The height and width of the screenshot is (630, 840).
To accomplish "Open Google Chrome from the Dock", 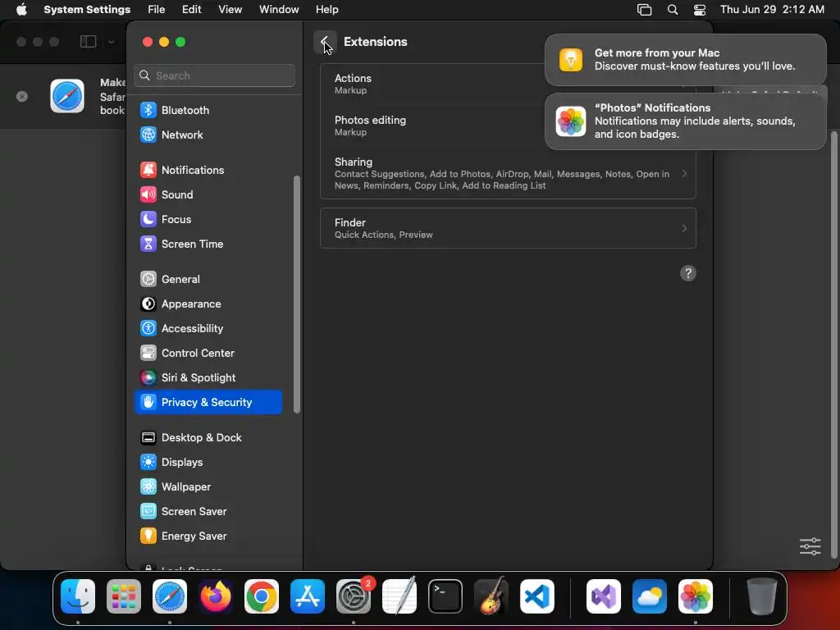I will click(262, 596).
